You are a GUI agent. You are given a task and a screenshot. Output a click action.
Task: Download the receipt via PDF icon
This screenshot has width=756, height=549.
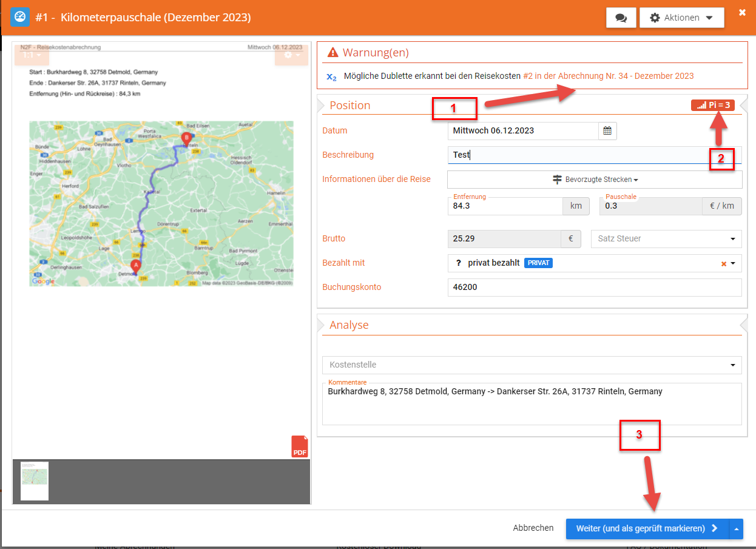tap(300, 446)
